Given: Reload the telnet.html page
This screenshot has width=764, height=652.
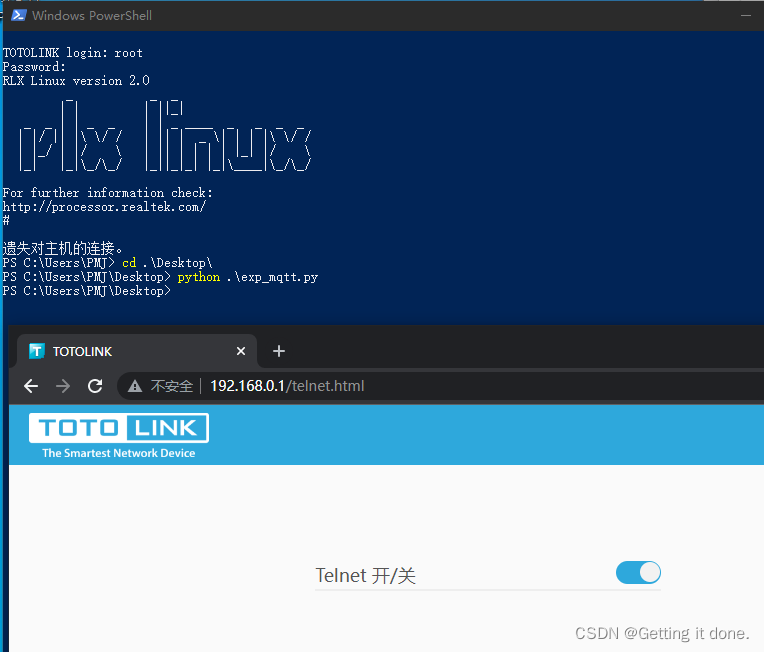Looking at the screenshot, I should click(95, 386).
